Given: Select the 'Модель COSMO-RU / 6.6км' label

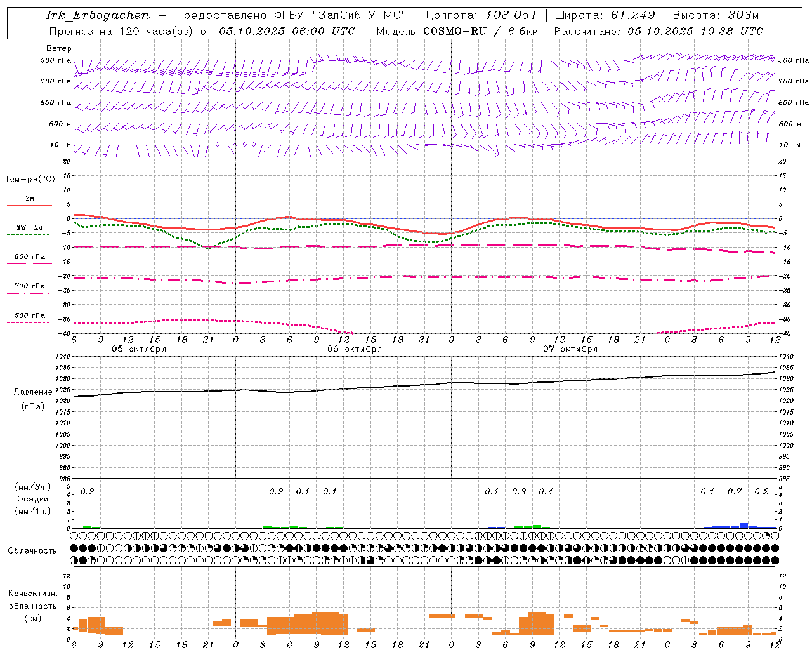Looking at the screenshot, I should pos(457,31).
